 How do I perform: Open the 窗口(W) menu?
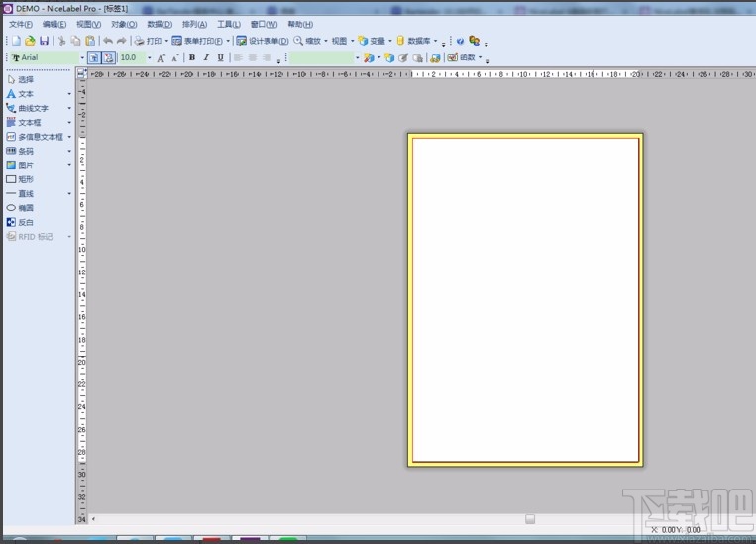[x=264, y=24]
